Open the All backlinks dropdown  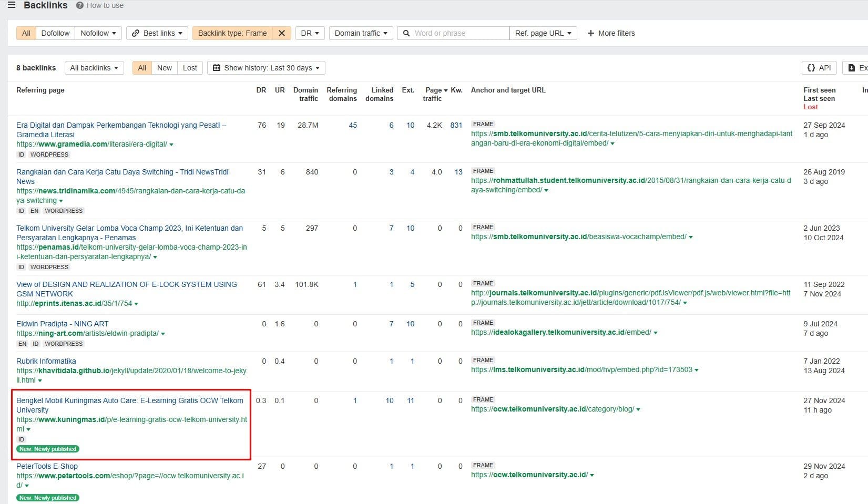94,67
